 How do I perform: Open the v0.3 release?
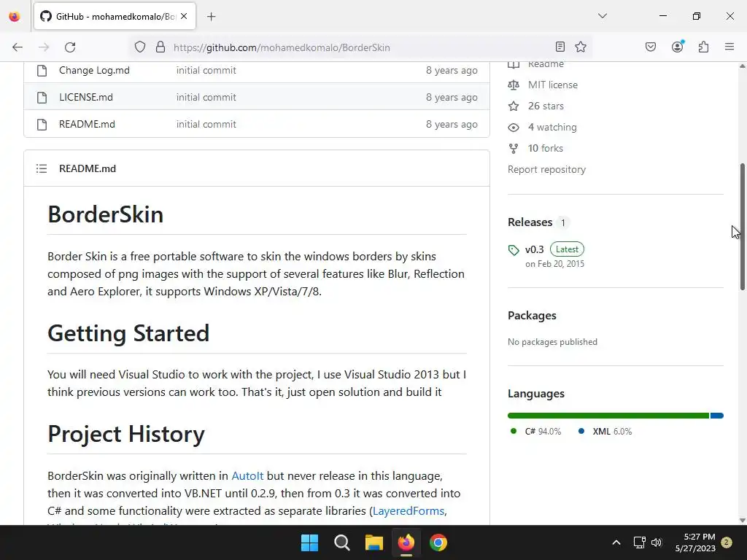pos(534,249)
